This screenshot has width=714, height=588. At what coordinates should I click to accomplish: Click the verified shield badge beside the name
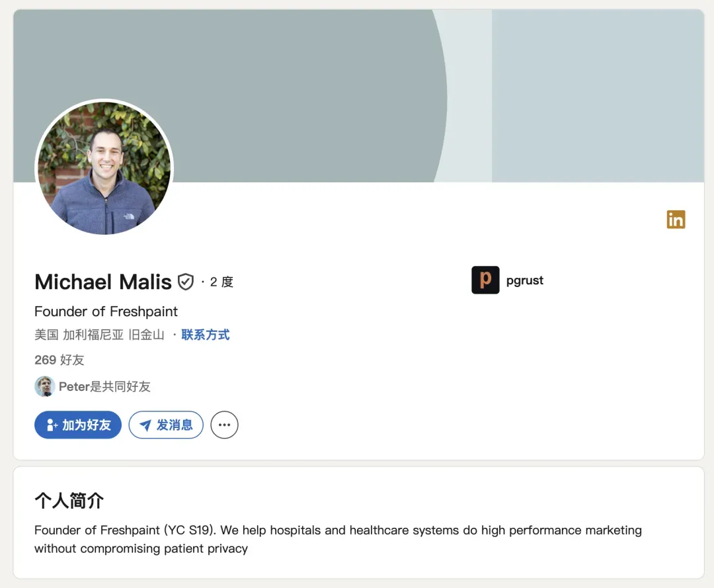(x=186, y=282)
